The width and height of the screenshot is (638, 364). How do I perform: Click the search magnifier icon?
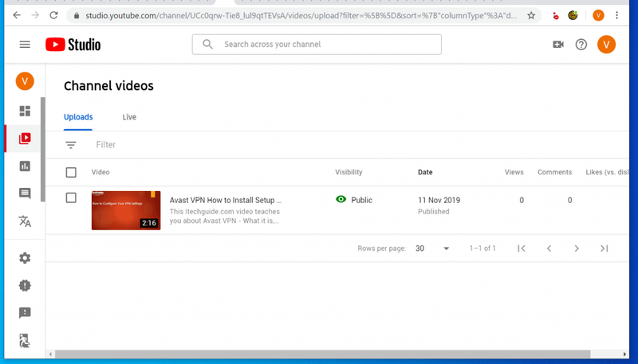[207, 45]
